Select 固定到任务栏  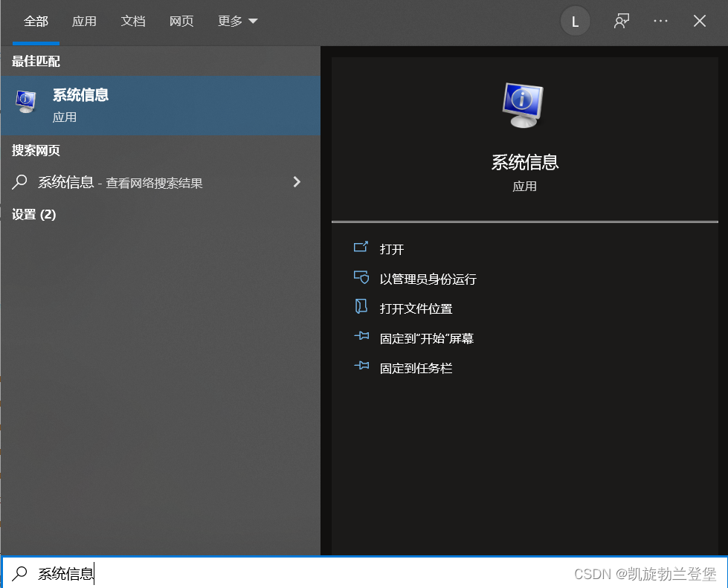coord(416,368)
